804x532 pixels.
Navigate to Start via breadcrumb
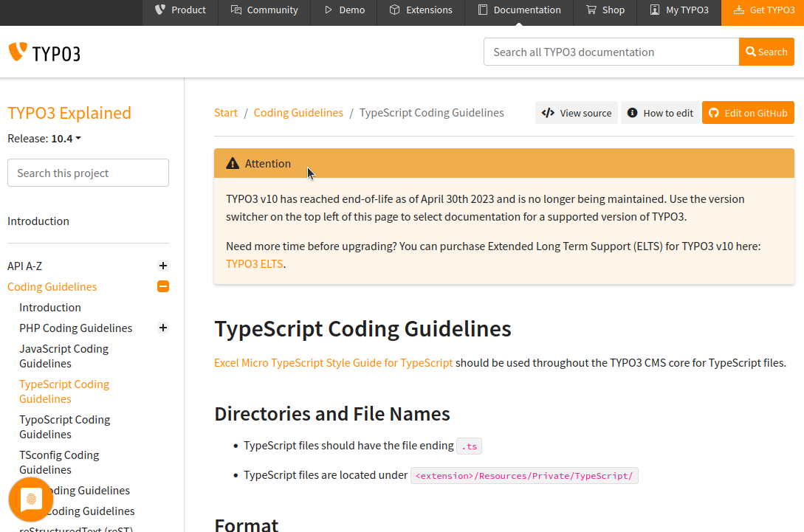pyautogui.click(x=226, y=112)
